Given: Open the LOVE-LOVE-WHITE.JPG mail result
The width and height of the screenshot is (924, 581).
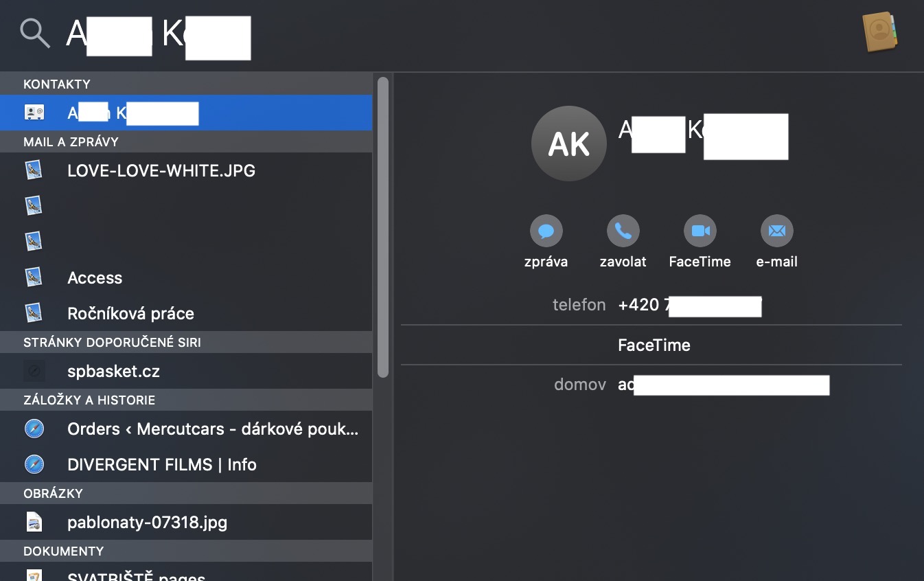Looking at the screenshot, I should [x=161, y=170].
